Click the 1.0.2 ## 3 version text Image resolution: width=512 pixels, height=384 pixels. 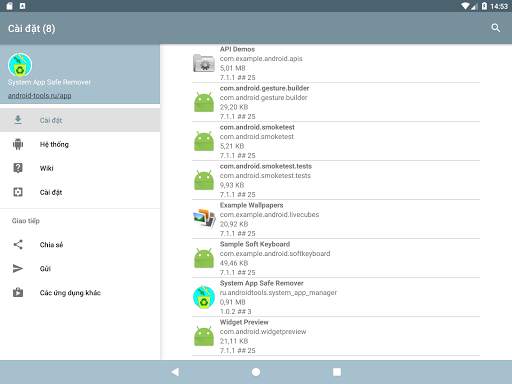click(x=235, y=312)
